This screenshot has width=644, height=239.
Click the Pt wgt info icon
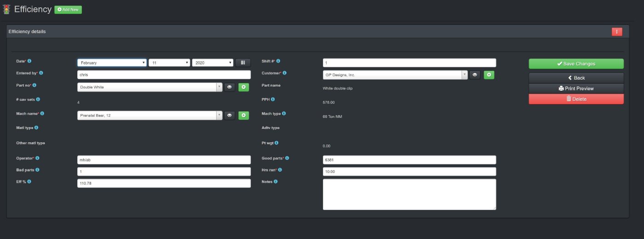[276, 143]
